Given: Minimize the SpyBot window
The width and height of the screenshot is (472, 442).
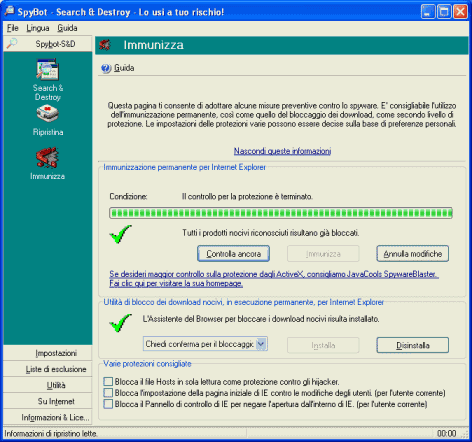Looking at the screenshot, I should 428,12.
